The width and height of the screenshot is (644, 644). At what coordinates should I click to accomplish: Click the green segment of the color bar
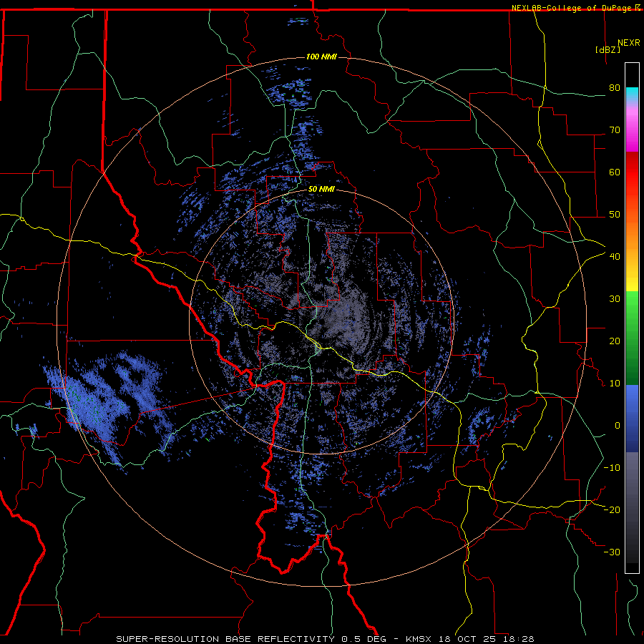[632, 338]
